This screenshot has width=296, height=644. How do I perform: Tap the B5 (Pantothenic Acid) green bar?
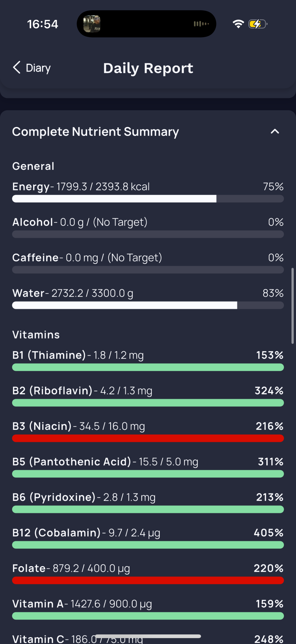(148, 474)
